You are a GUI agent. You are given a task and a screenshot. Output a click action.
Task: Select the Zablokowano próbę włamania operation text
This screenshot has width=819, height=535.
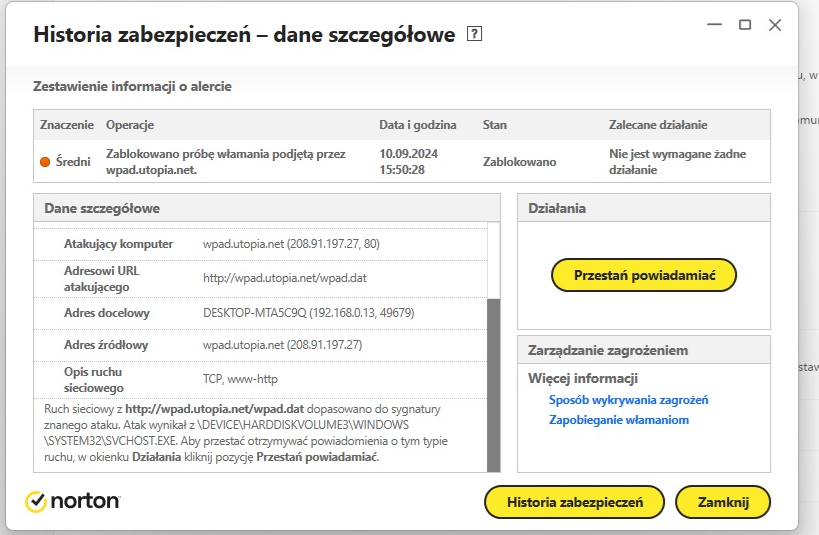226,162
